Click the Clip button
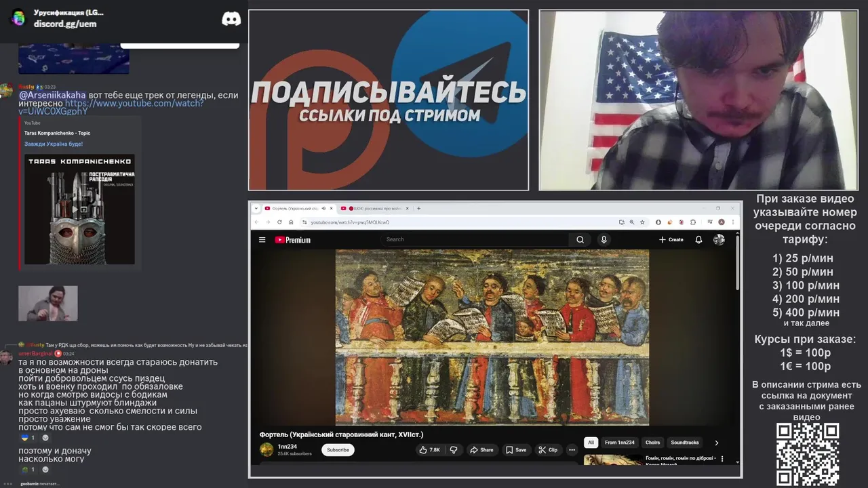The width and height of the screenshot is (868, 488). tap(548, 450)
